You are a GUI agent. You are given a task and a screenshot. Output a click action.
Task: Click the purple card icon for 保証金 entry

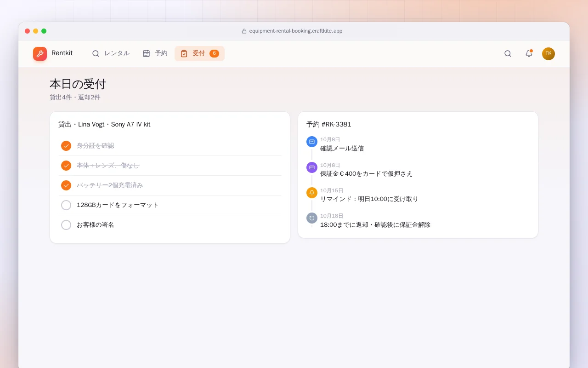(x=312, y=167)
